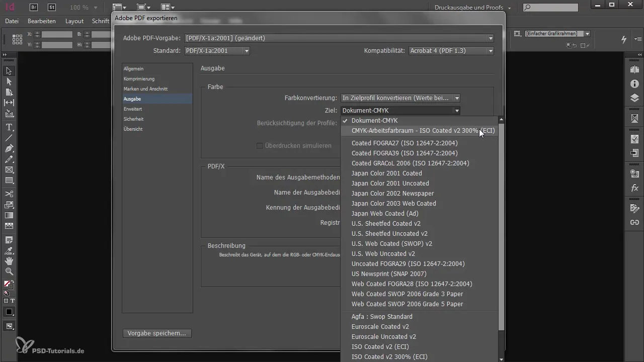
Task: Open the Einfacher Grafikrahmen style dropdown
Action: click(x=557, y=34)
